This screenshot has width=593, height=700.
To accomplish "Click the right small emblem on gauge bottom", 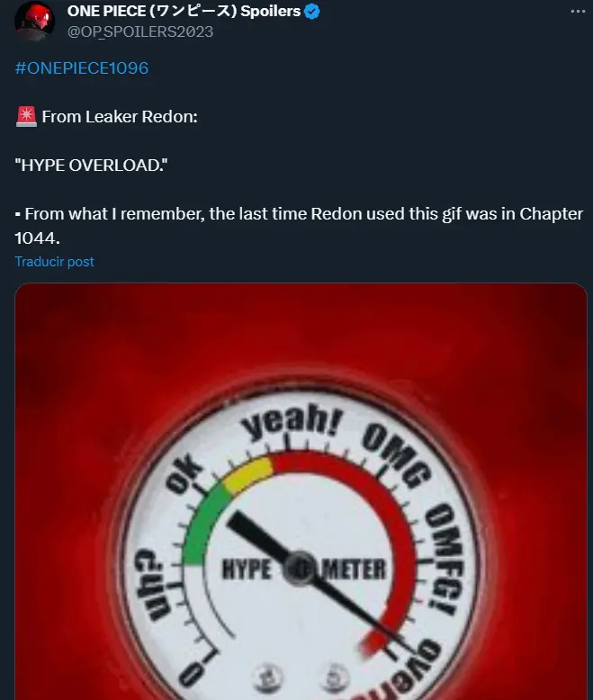I will (334, 678).
